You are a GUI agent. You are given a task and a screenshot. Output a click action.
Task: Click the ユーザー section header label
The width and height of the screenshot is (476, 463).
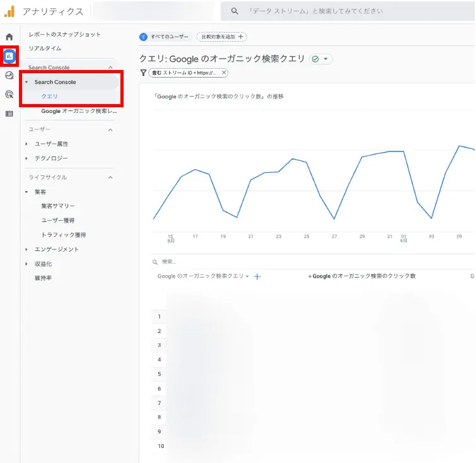(x=39, y=129)
